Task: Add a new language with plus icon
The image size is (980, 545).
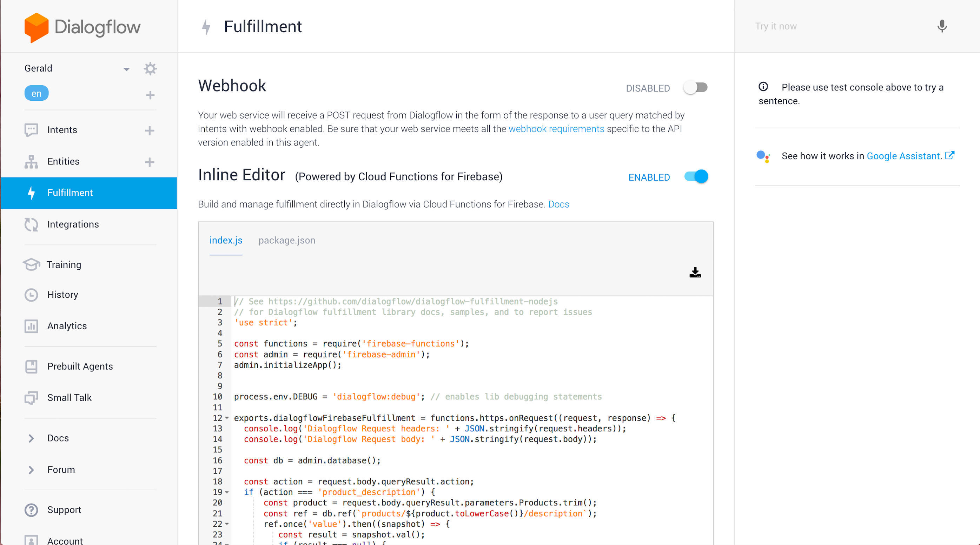Action: 150,95
